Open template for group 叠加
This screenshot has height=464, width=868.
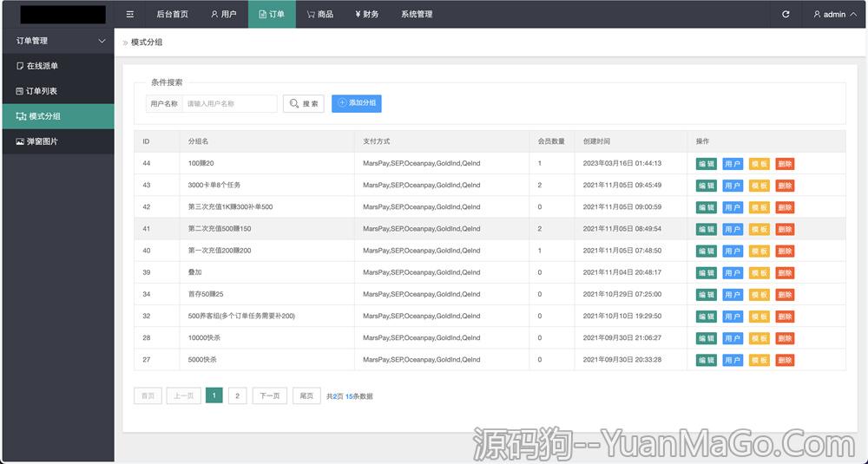759,272
